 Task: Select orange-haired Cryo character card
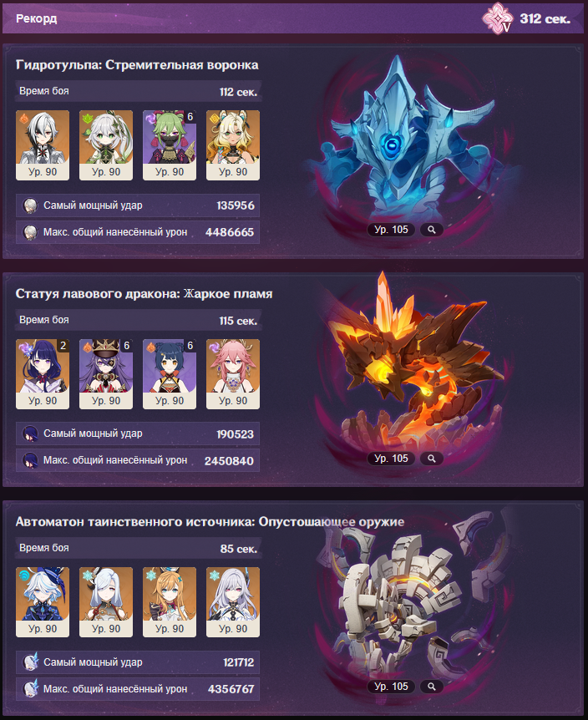[x=170, y=602]
